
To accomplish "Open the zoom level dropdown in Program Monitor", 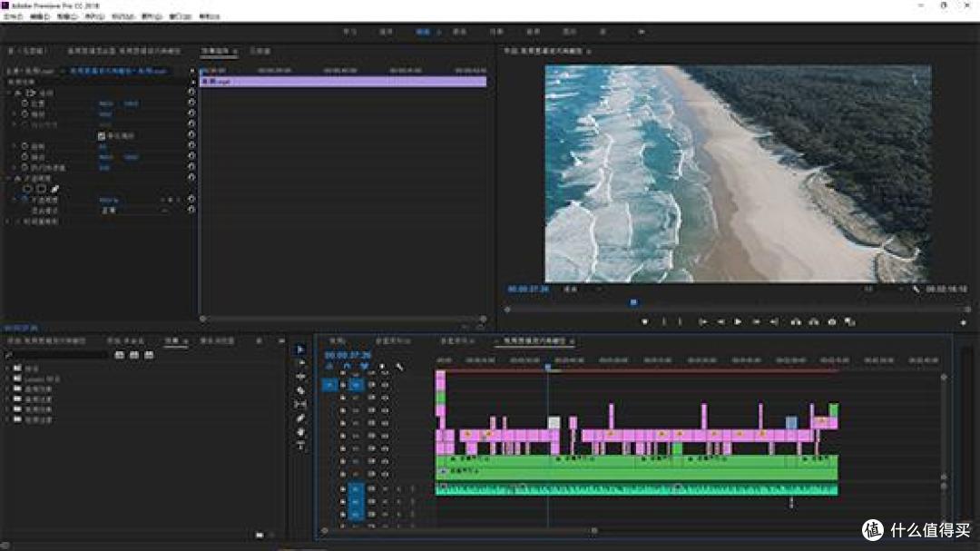I will [x=575, y=290].
